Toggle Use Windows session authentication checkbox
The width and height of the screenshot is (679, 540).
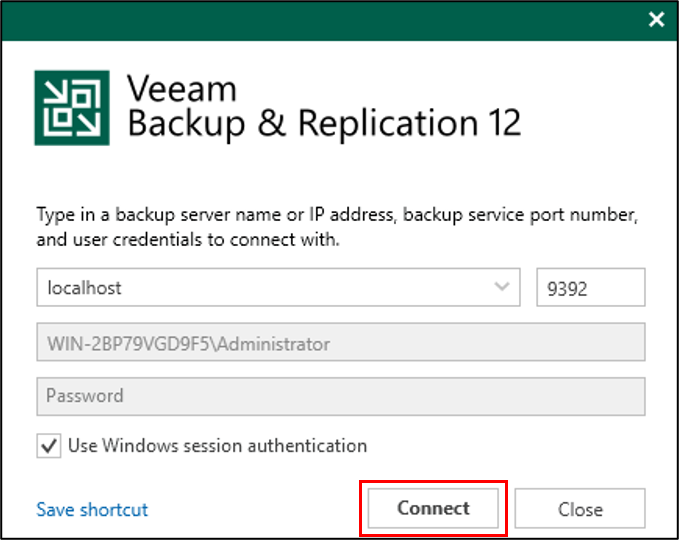48,446
